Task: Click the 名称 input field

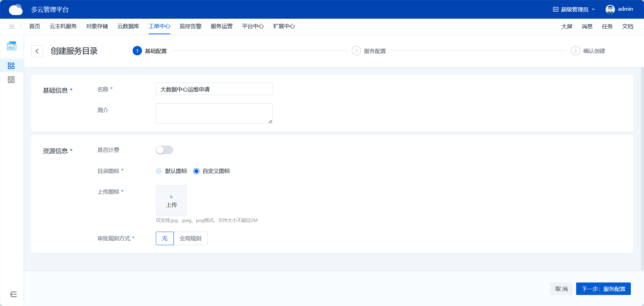Action: [214, 89]
